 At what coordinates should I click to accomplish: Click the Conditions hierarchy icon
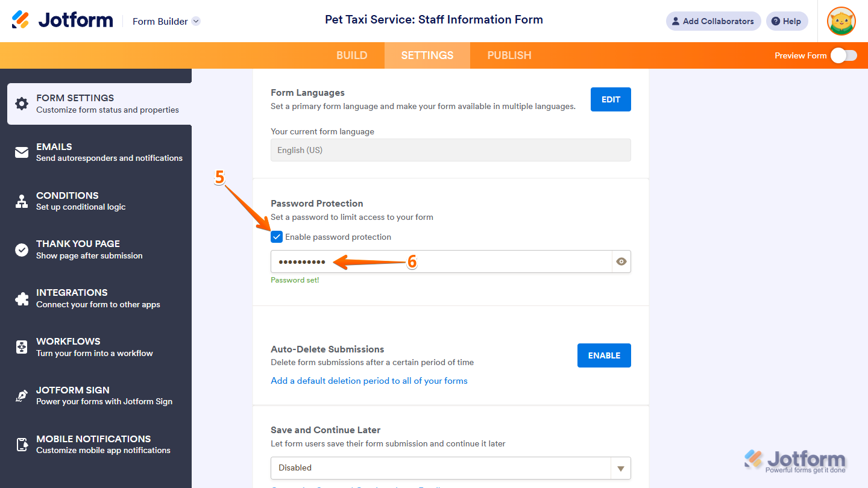22,201
